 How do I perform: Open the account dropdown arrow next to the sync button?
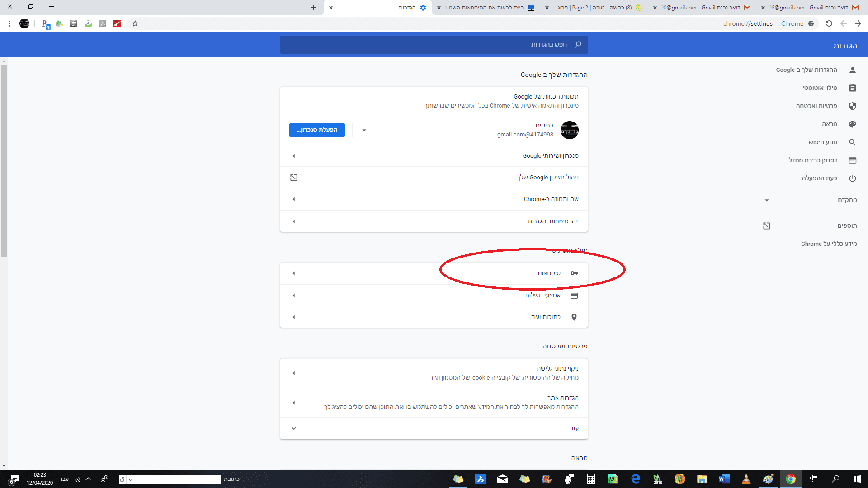[x=364, y=130]
